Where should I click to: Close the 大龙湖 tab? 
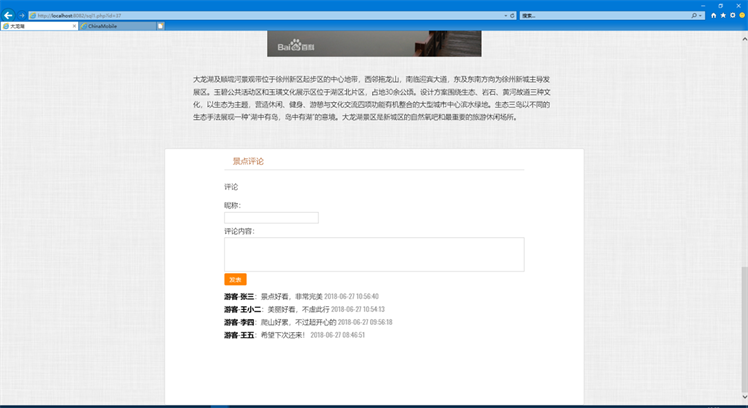pyautogui.click(x=74, y=26)
